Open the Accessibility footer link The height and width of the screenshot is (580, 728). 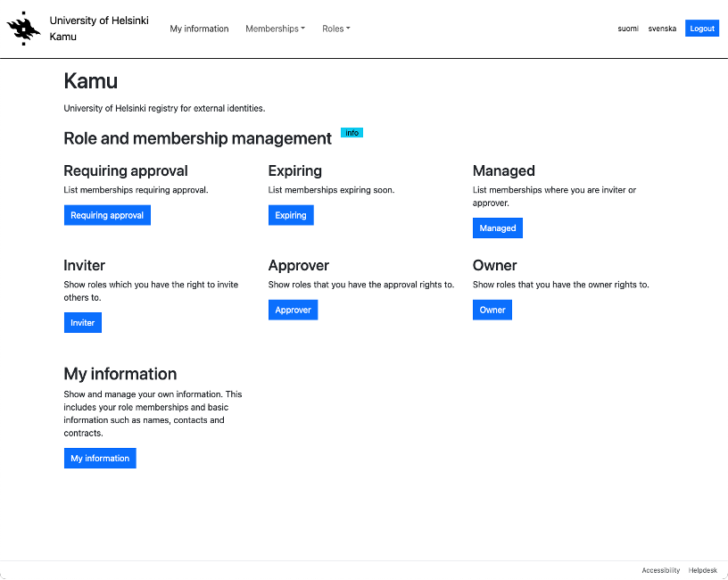pos(660,570)
